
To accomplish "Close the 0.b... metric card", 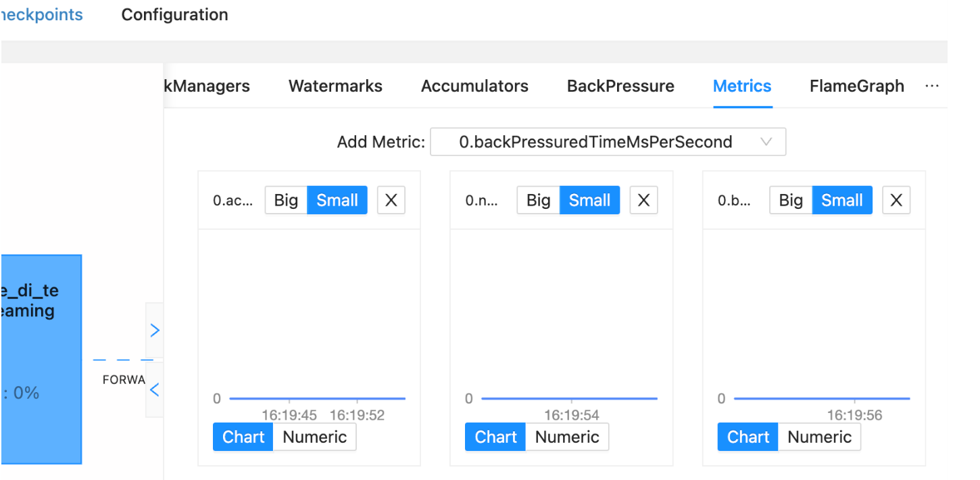I will (x=896, y=201).
